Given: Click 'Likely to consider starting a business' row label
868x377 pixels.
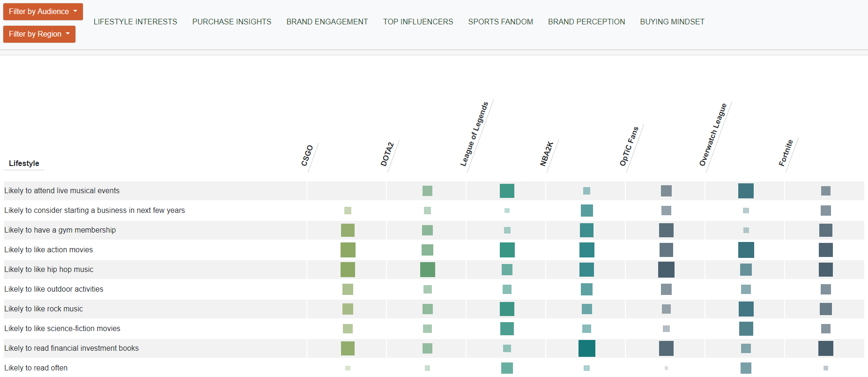Looking at the screenshot, I should click(x=95, y=210).
